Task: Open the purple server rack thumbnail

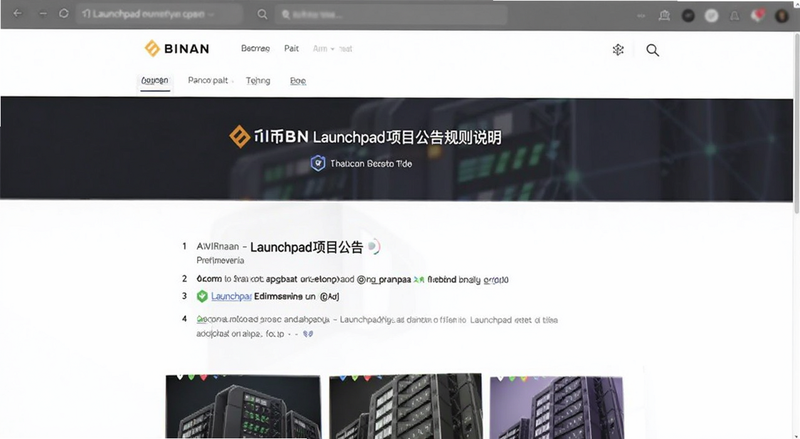Action: point(556,407)
